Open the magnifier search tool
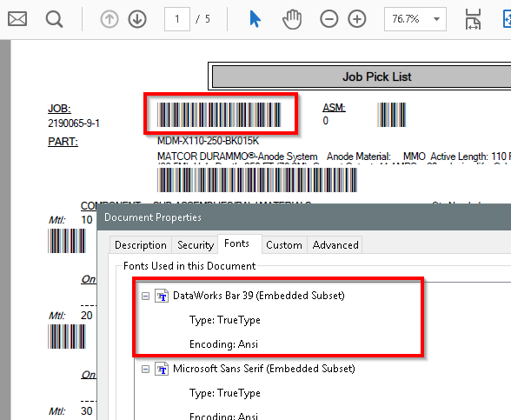The width and height of the screenshot is (511, 420). pos(54,19)
